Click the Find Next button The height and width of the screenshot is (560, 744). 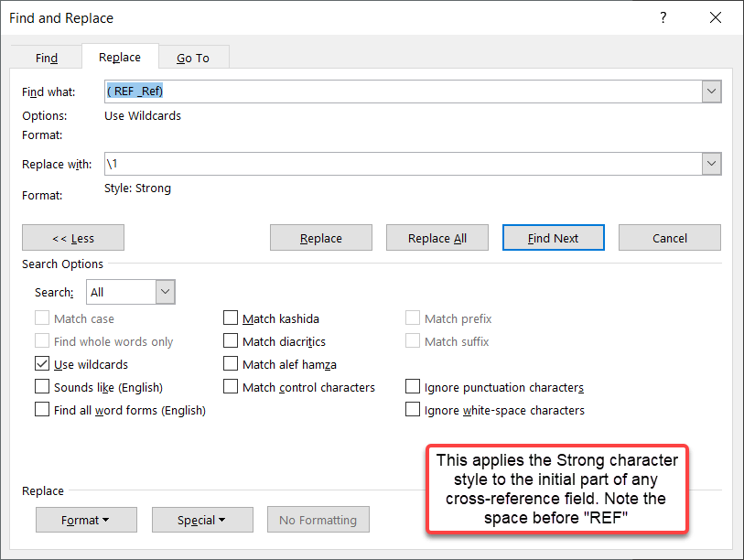[x=554, y=238]
